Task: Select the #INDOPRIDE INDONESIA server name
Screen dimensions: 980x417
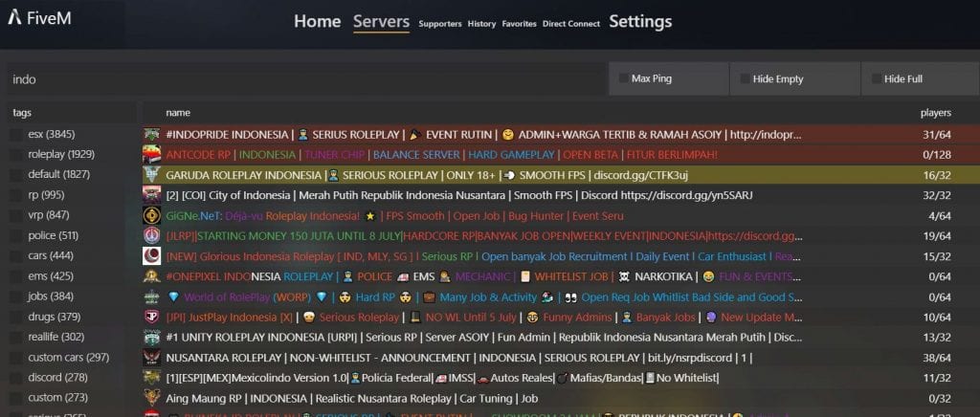Action: pyautogui.click(x=483, y=134)
